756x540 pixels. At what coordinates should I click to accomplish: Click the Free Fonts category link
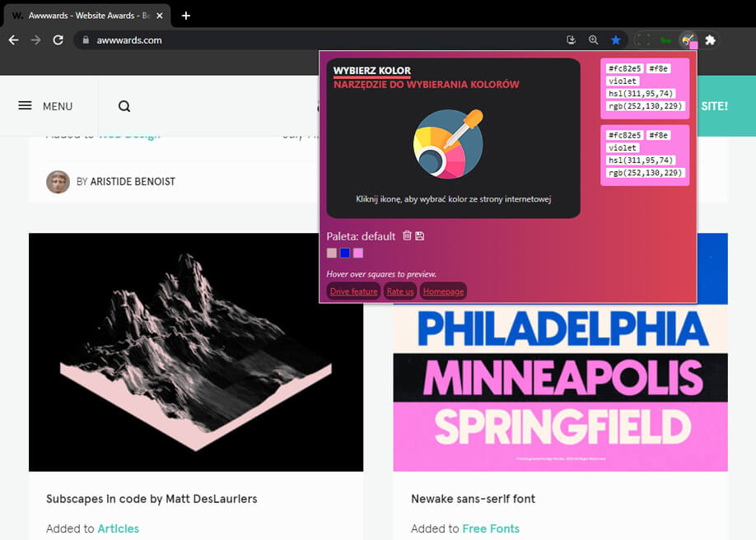point(491,528)
